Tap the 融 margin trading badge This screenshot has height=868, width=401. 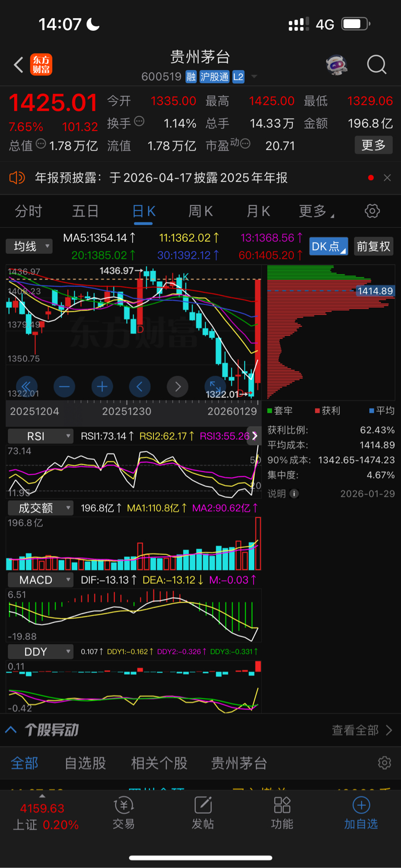pyautogui.click(x=191, y=77)
